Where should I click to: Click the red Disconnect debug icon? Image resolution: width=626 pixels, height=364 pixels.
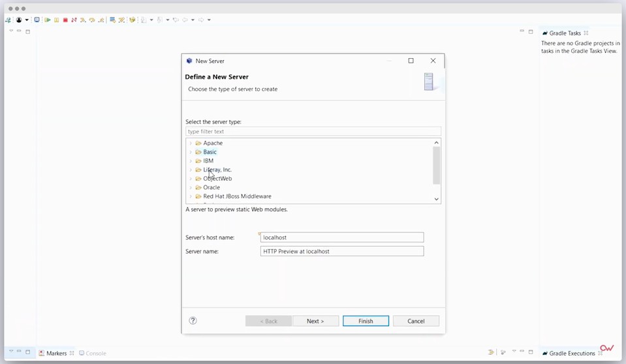coord(74,20)
